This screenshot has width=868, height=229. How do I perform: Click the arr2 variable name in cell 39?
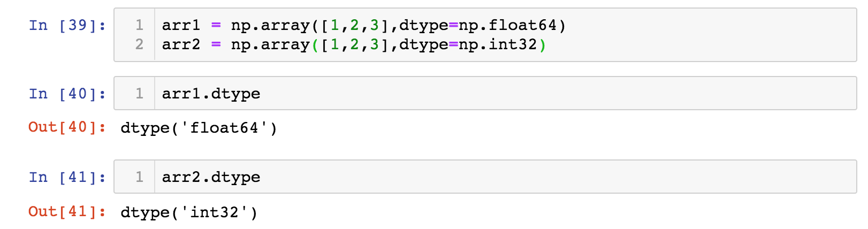tap(181, 44)
